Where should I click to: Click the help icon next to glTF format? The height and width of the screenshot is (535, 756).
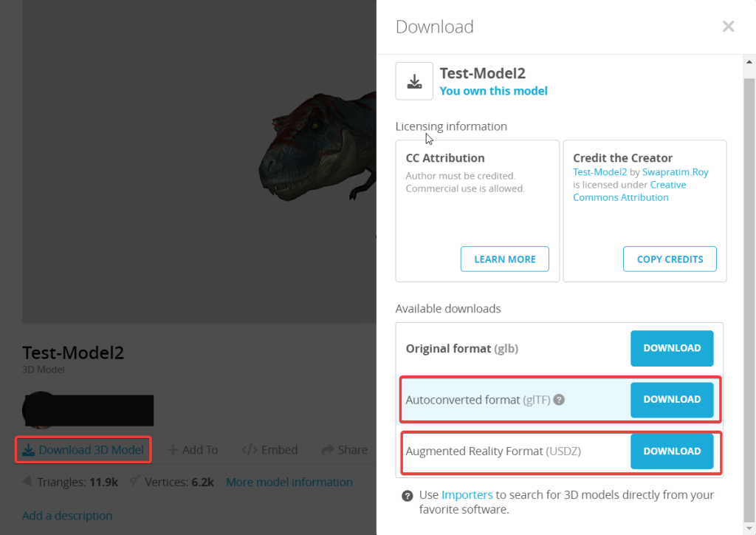[x=559, y=400]
